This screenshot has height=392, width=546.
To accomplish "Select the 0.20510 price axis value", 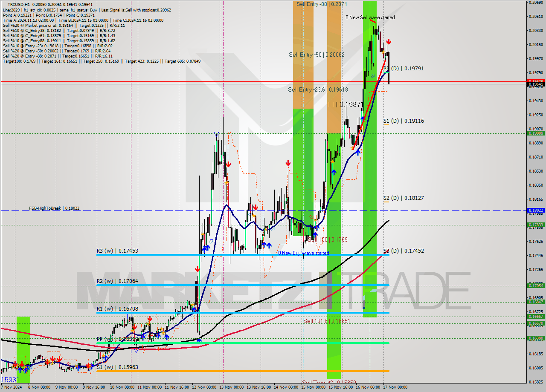I will [x=536, y=17].
